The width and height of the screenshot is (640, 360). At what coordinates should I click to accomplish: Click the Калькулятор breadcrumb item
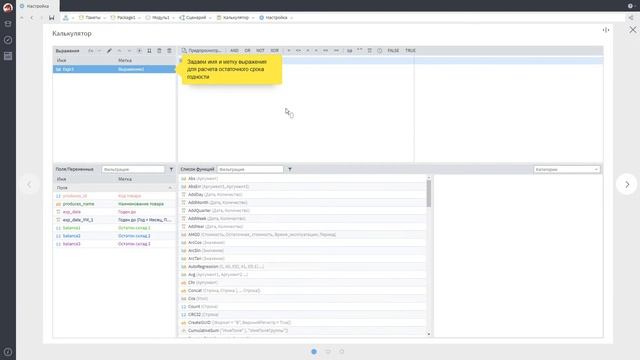tap(233, 18)
